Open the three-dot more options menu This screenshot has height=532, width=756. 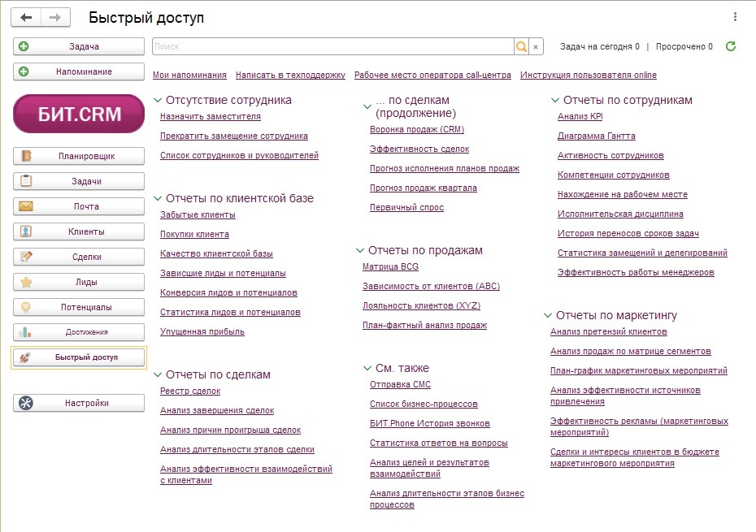[735, 17]
